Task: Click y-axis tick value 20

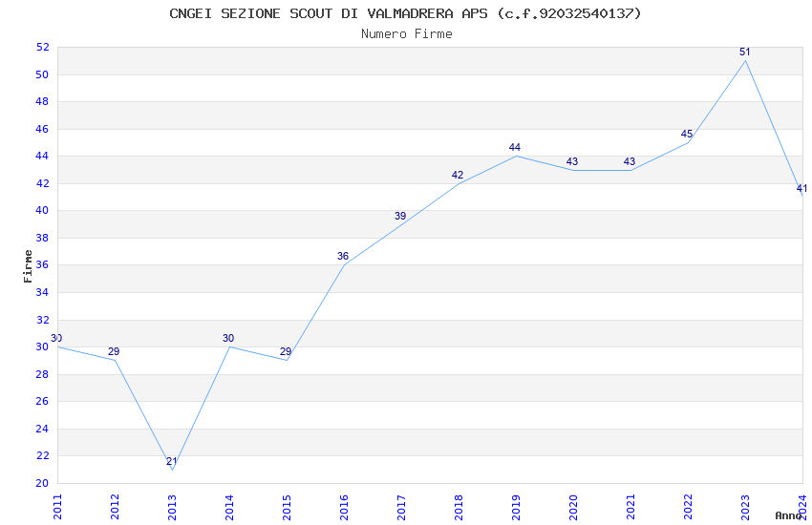Action: coord(42,483)
